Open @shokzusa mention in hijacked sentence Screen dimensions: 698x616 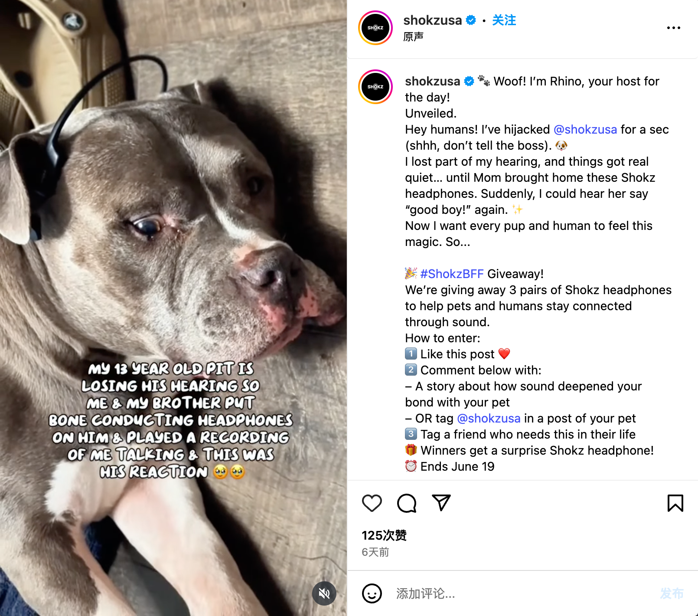point(585,129)
